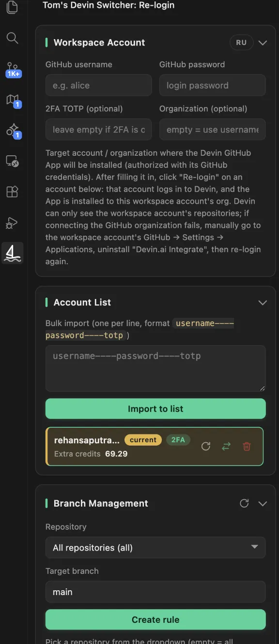The width and height of the screenshot is (279, 644).
Task: Switch to rehansaputra account via swap arrows
Action: click(x=226, y=446)
